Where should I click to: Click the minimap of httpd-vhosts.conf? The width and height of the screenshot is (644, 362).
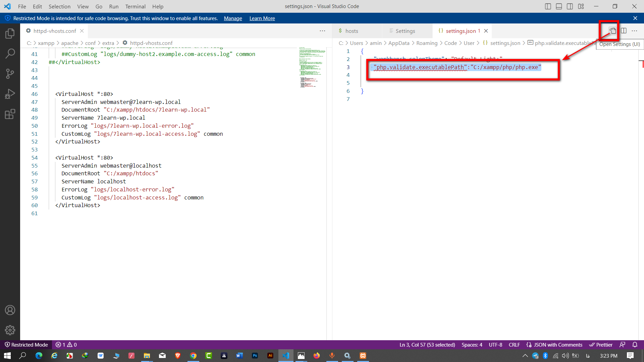pos(312,67)
